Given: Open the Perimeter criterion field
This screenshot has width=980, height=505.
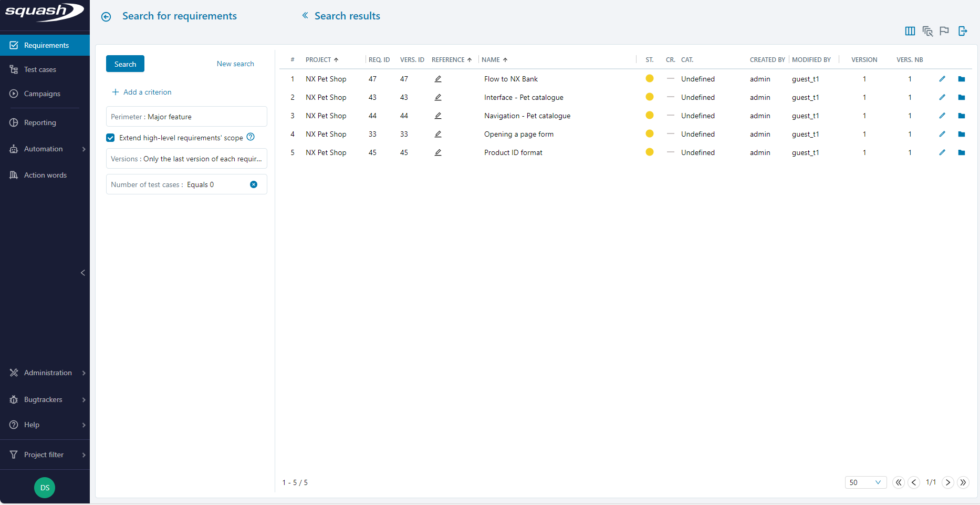Looking at the screenshot, I should (x=186, y=117).
